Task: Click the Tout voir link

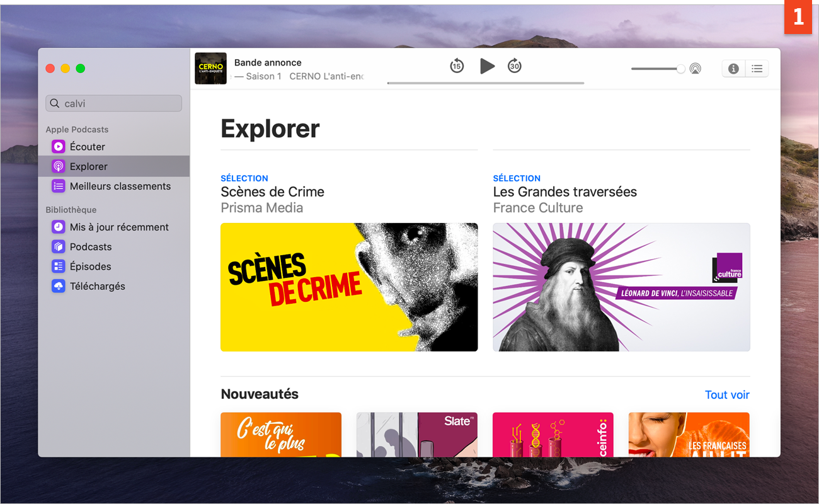Action: point(727,395)
